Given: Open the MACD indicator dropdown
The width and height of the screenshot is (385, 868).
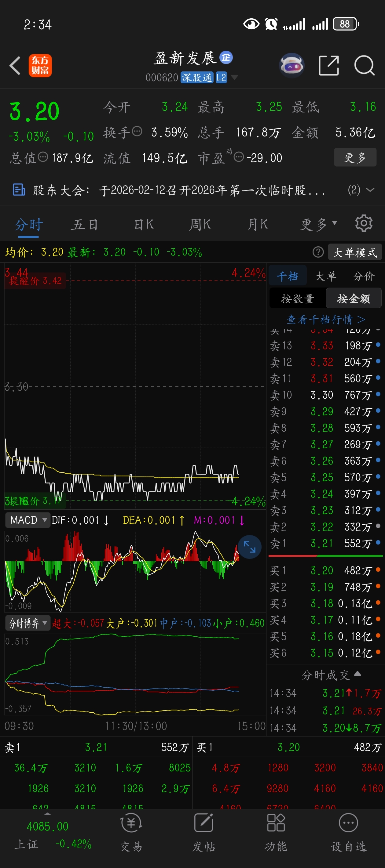Looking at the screenshot, I should point(28,520).
